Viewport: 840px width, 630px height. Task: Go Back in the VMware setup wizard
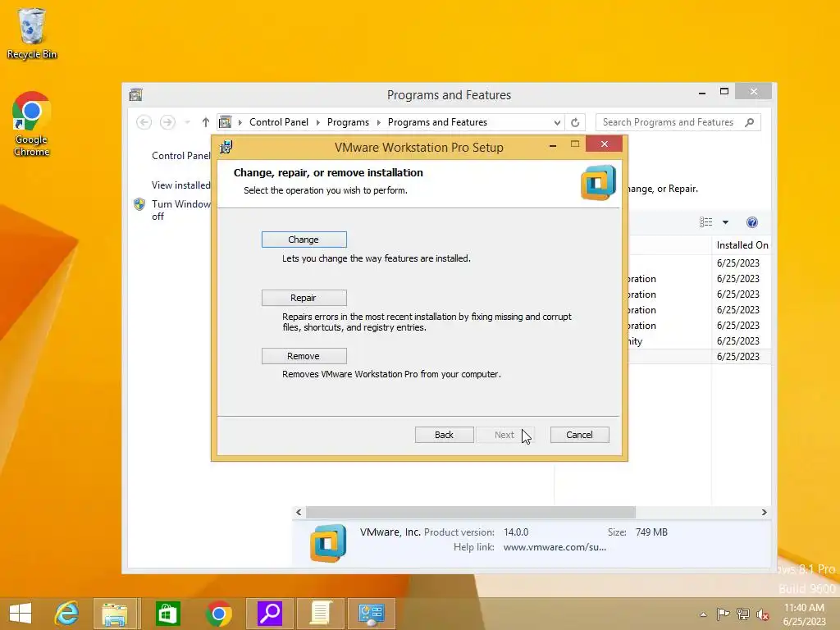[x=444, y=435]
